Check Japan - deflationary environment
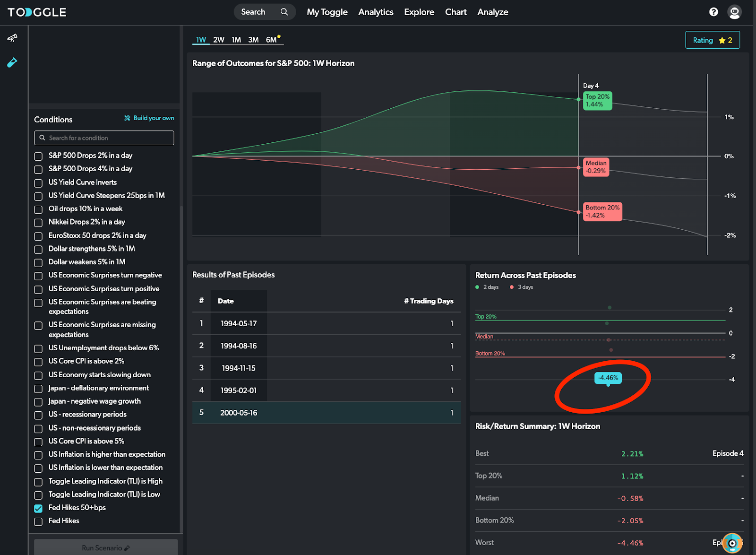The height and width of the screenshot is (555, 756). point(38,389)
